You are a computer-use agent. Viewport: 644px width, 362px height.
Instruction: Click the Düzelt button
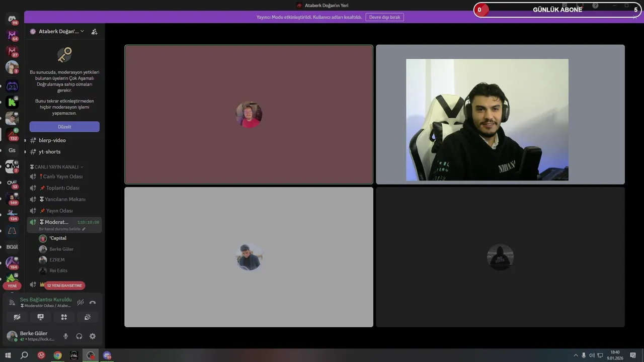(64, 127)
